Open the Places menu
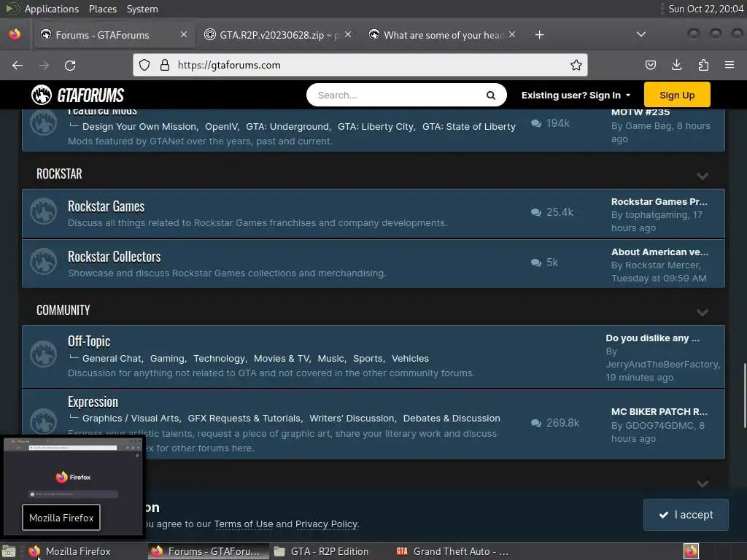 coord(102,9)
